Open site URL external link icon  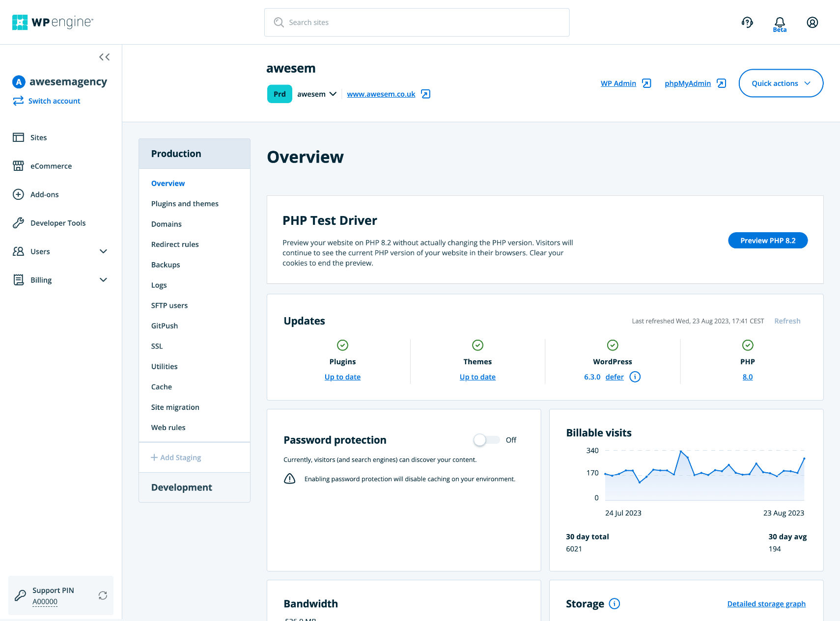426,94
